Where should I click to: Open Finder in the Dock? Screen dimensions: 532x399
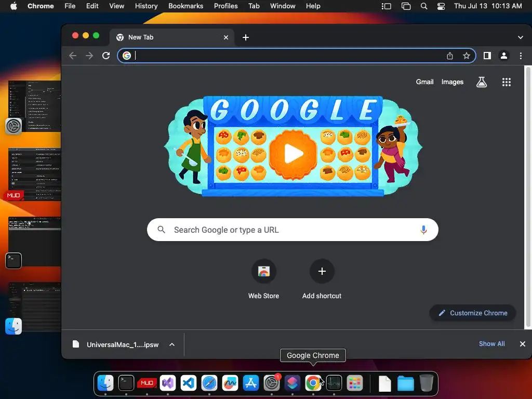pos(105,383)
